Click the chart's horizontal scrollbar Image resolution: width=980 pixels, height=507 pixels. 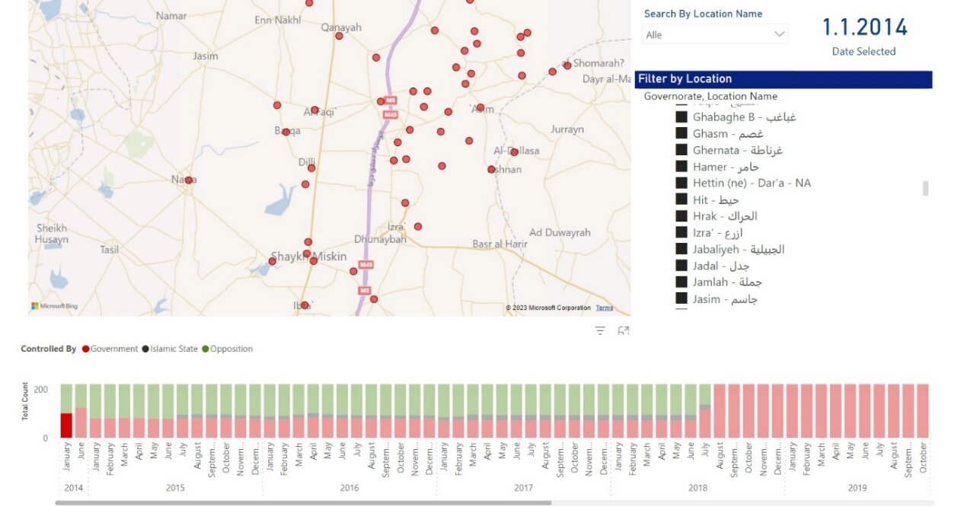pos(303,502)
